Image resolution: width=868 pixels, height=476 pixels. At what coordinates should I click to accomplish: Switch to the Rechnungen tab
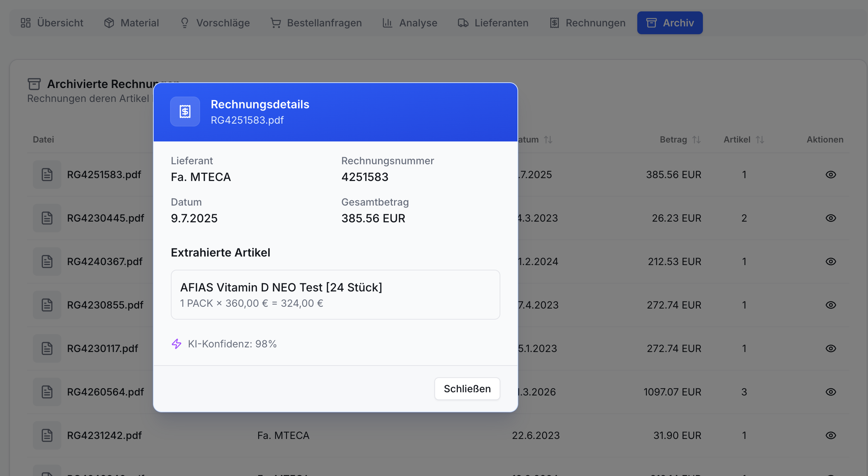pyautogui.click(x=587, y=23)
